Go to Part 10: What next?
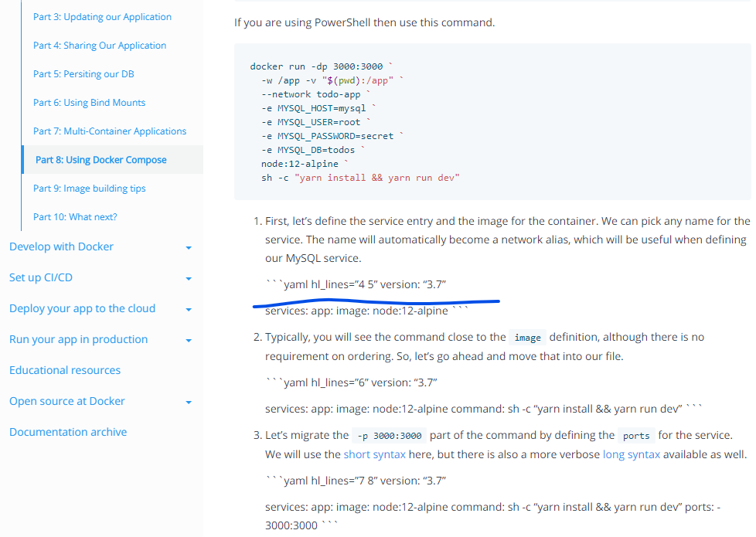The image size is (756, 537). [x=75, y=217]
